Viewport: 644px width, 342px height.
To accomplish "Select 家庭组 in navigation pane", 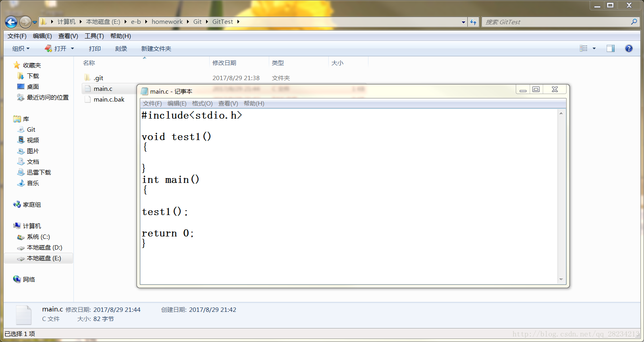I will click(x=32, y=204).
